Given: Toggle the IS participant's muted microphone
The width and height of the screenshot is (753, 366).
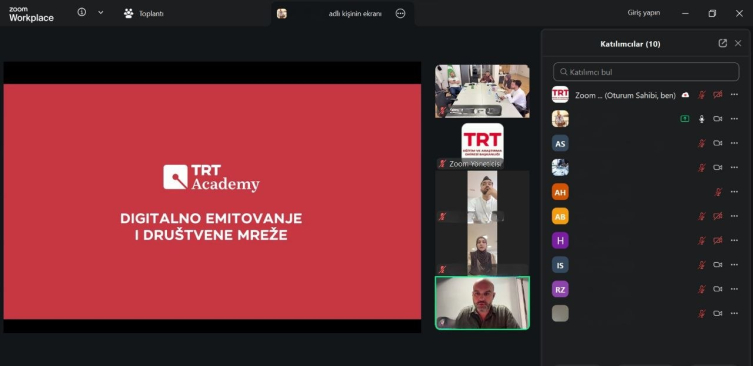Looking at the screenshot, I should pos(702,265).
